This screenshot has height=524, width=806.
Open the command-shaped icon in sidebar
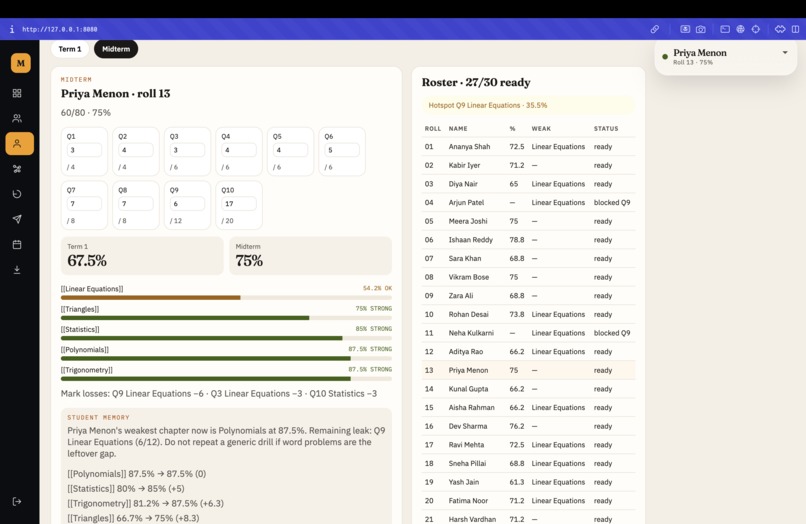point(17,169)
